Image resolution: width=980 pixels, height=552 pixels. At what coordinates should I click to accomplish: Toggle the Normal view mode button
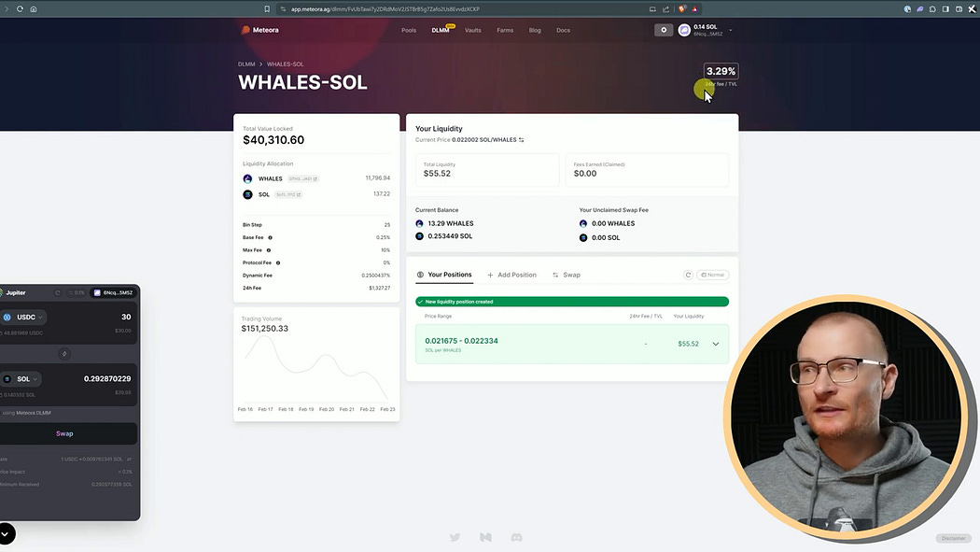pos(712,275)
